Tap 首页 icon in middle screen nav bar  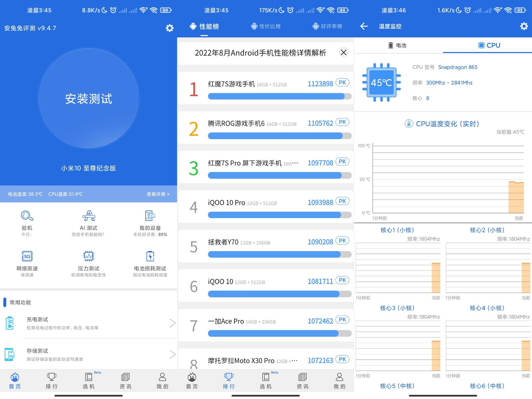coord(192,377)
